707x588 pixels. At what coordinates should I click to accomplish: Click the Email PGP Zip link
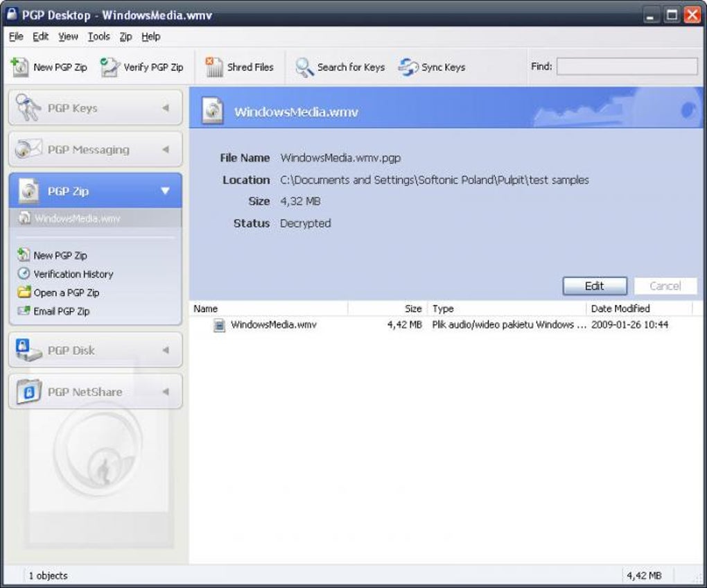click(x=62, y=311)
